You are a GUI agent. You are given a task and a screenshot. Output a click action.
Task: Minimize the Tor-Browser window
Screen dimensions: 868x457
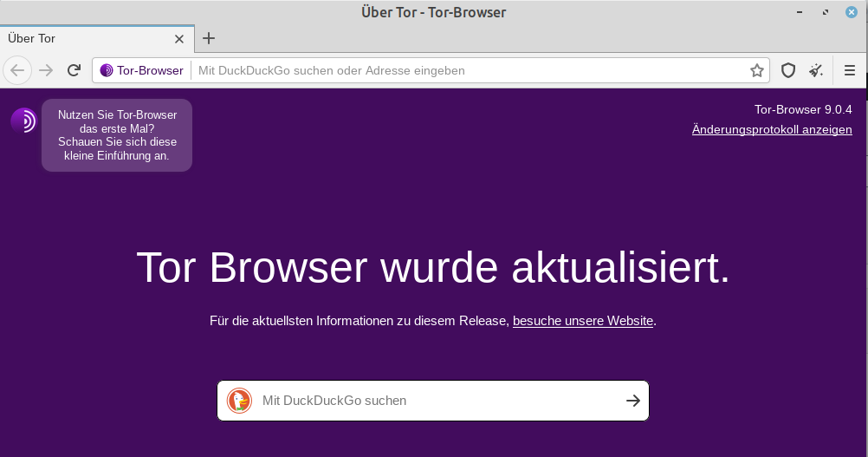pyautogui.click(x=800, y=12)
